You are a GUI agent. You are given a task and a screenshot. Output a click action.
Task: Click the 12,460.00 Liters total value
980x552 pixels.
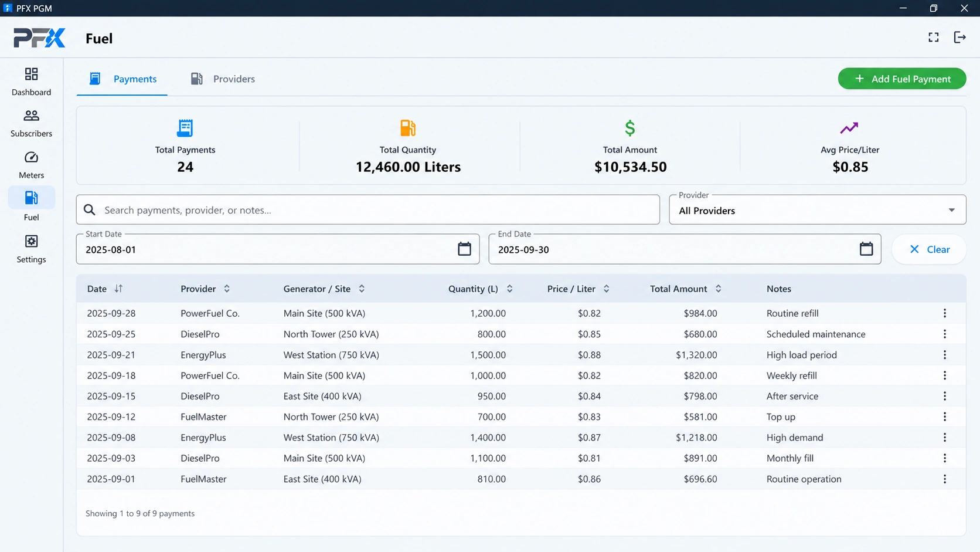tap(408, 167)
